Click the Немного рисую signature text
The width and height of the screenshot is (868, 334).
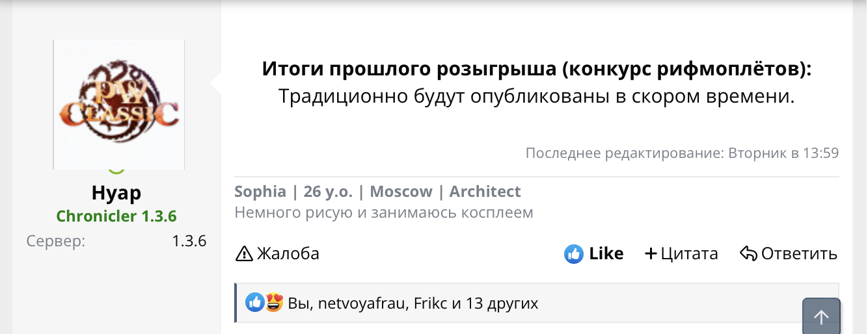pyautogui.click(x=383, y=212)
